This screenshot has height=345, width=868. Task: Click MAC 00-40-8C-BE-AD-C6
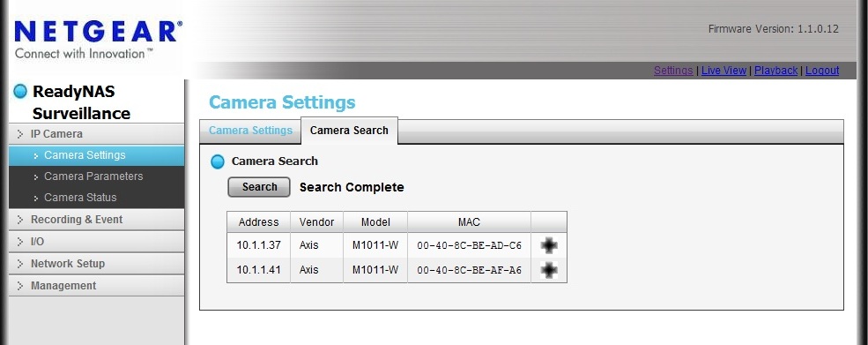[x=470, y=245]
